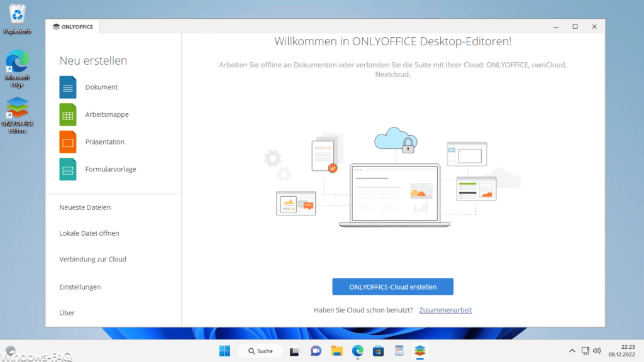The image size is (644, 362).
Task: Open Verbindung zur Cloud
Action: tap(93, 259)
